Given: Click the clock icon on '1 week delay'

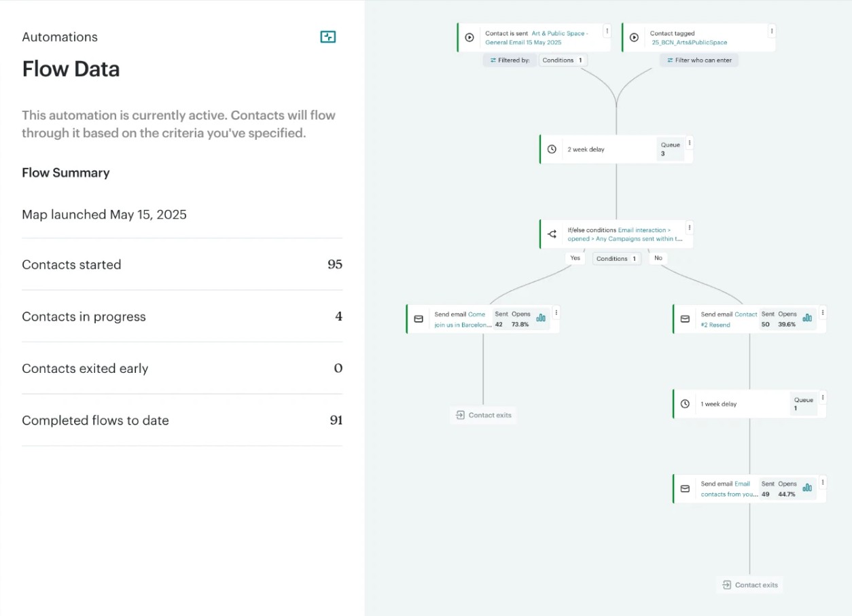Looking at the screenshot, I should (685, 404).
